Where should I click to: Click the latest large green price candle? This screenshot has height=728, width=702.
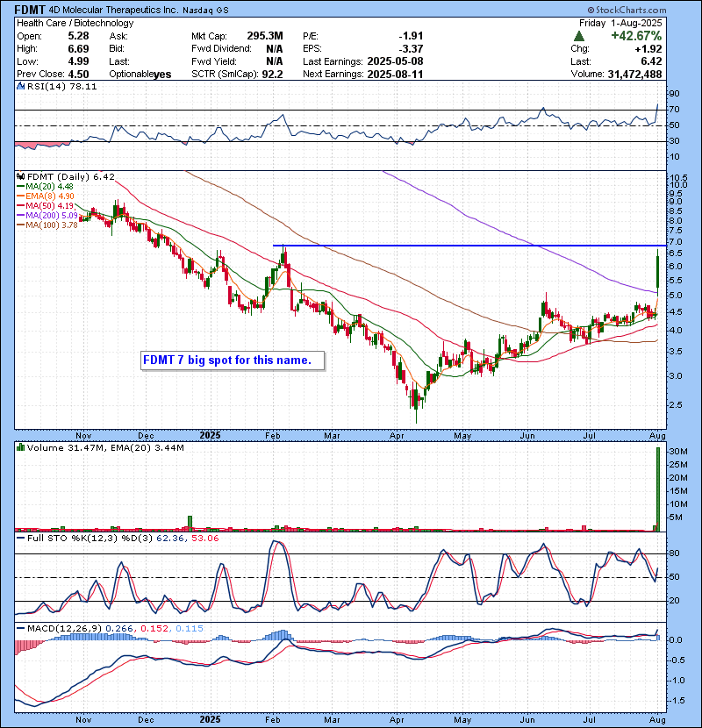[x=658, y=272]
